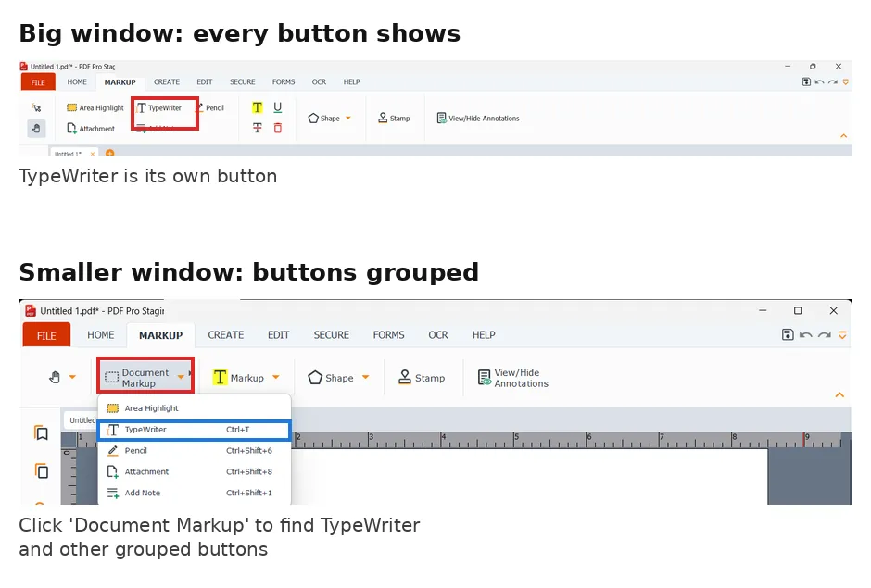Switch to SECURE tab in bottom window

pos(332,335)
